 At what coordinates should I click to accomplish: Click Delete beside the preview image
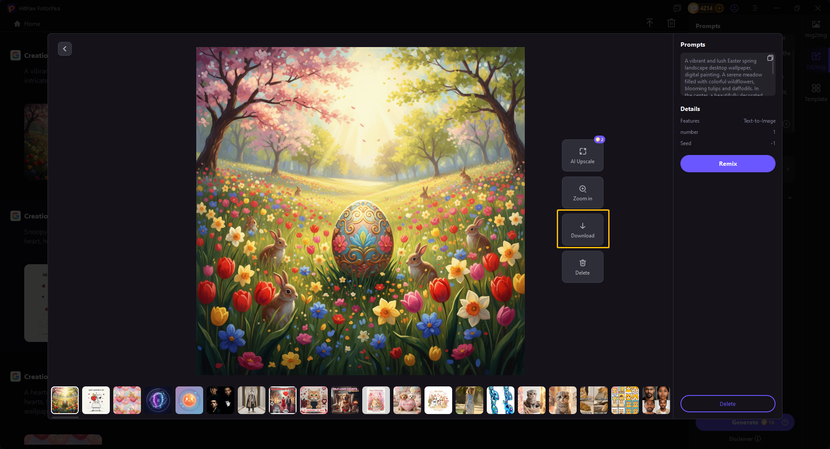[x=582, y=267]
